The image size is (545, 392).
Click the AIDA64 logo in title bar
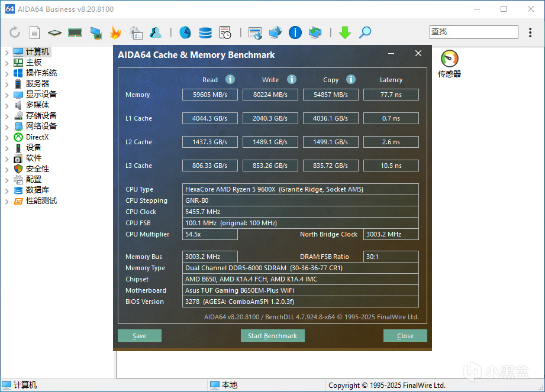(x=10, y=9)
